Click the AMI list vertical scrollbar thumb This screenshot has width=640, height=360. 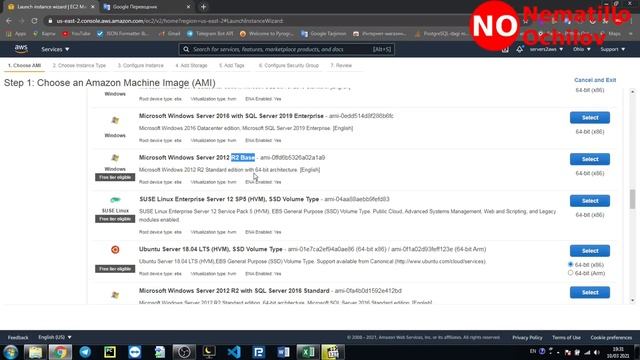coord(632,199)
